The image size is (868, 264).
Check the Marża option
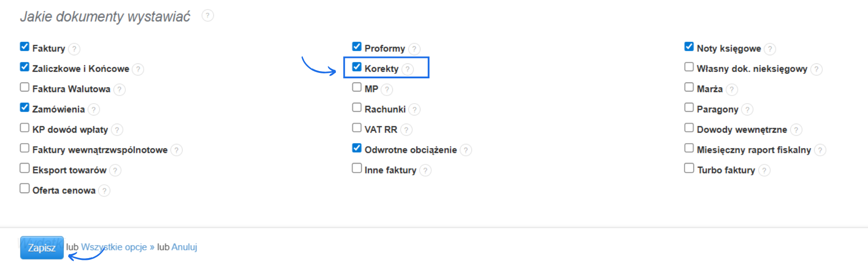689,87
